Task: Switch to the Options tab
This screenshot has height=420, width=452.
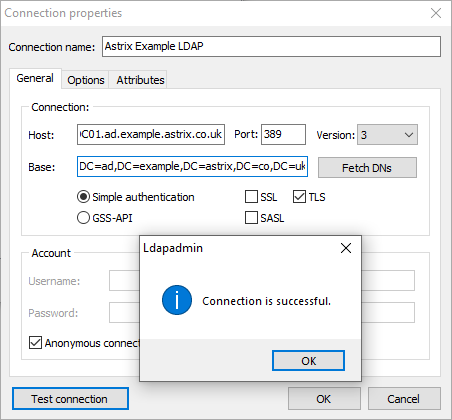Action: [86, 80]
